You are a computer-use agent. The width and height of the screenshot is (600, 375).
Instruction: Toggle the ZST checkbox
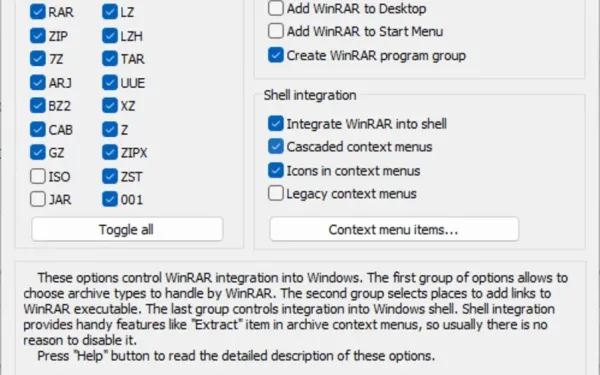click(110, 176)
